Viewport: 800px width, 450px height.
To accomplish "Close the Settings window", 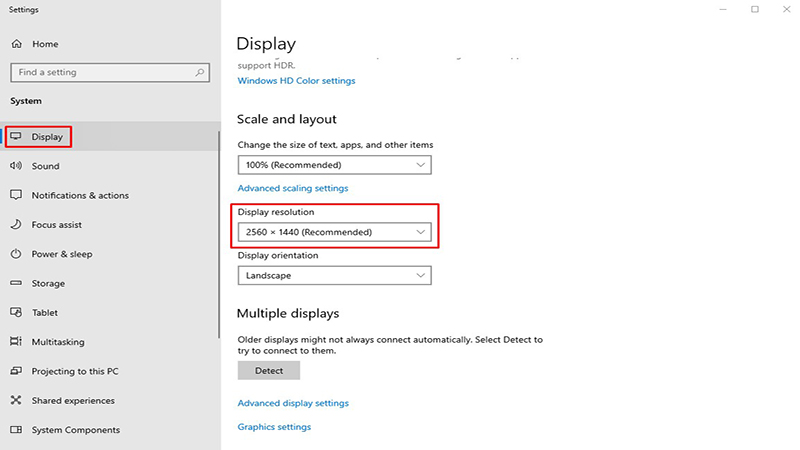I will click(x=786, y=9).
